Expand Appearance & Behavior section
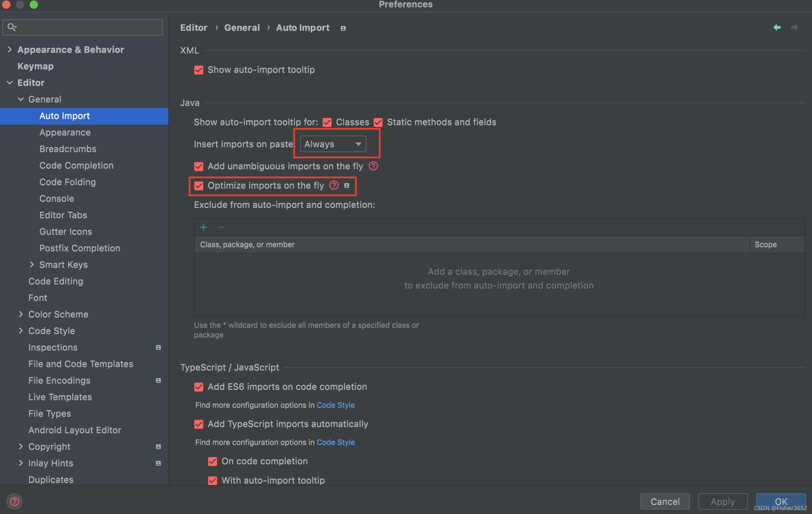812x514 pixels. pyautogui.click(x=9, y=50)
